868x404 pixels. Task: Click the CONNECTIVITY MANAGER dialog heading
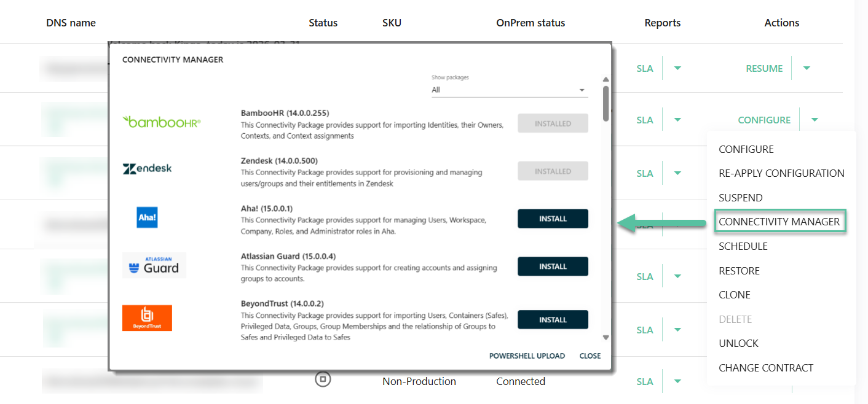(x=173, y=60)
